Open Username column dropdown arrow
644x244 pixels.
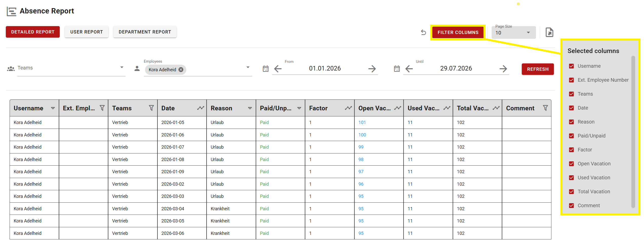point(53,108)
